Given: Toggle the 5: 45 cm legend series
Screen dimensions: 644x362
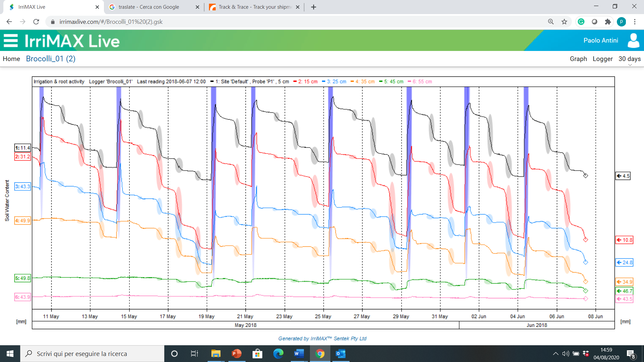Looking at the screenshot, I should coord(391,81).
